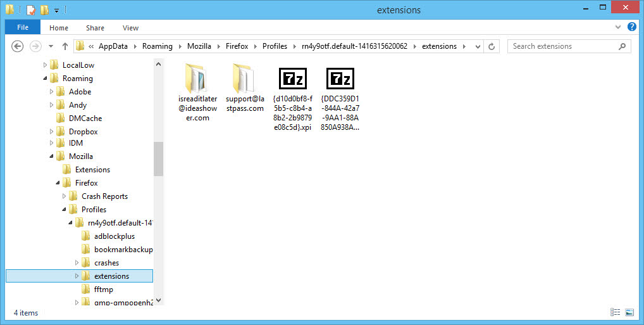Image resolution: width=644 pixels, height=325 pixels.
Task: Collapse the Firefox tree node
Action: [x=58, y=182]
